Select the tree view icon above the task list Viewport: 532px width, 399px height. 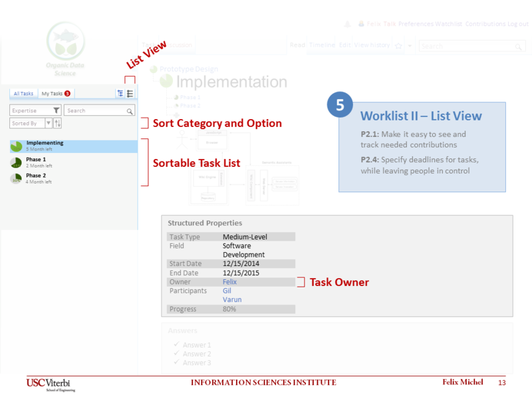pos(121,93)
